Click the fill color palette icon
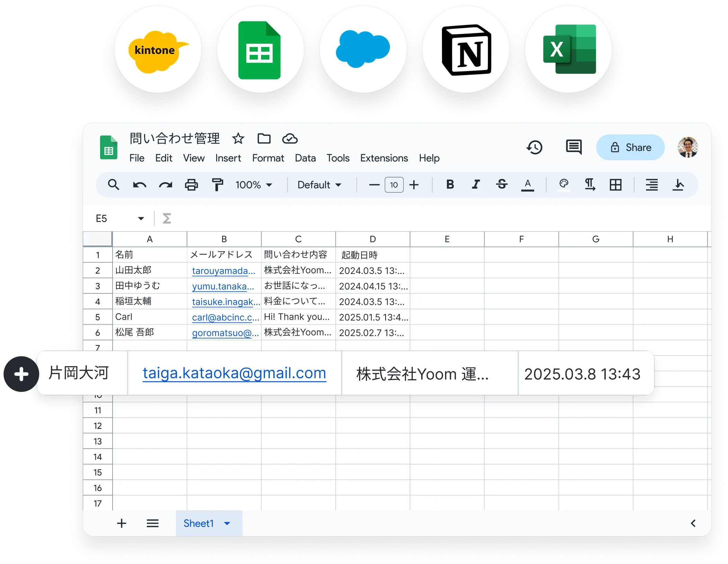This screenshot has width=728, height=564. pos(564,184)
